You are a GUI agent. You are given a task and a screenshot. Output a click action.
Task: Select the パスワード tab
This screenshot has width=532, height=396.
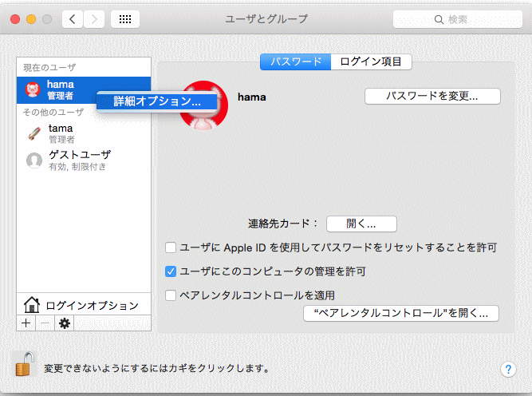296,61
